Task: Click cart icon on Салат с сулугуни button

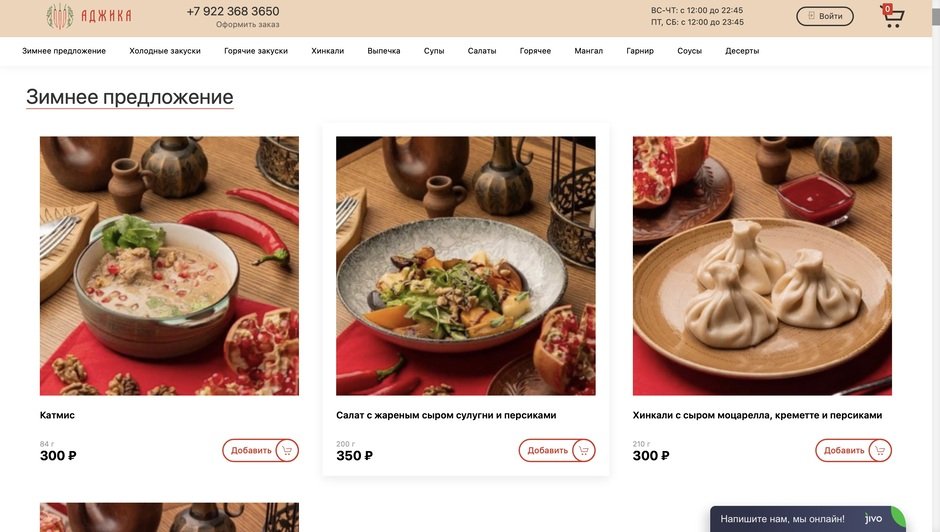Action: (x=583, y=450)
